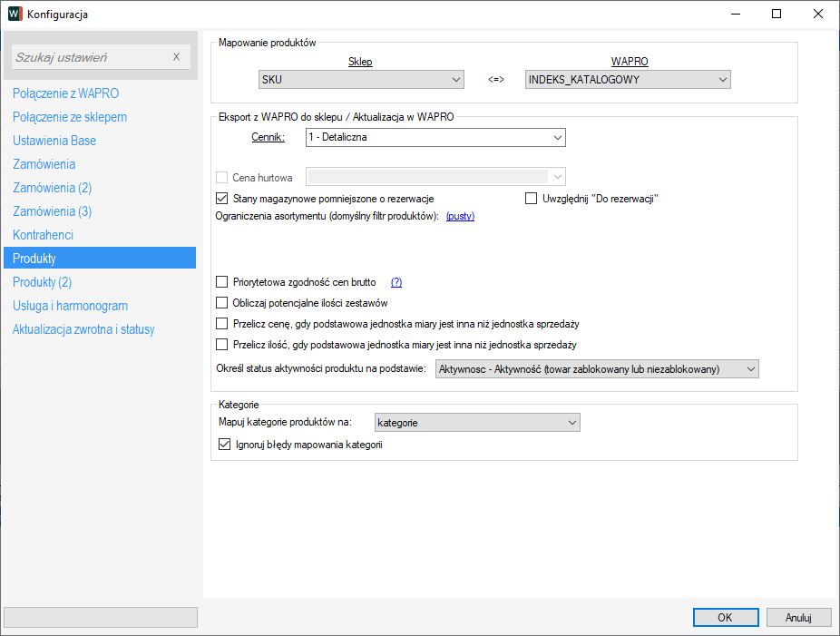Click the Szukaj ustawień search field
This screenshot has height=636, width=840.
pos(91,57)
